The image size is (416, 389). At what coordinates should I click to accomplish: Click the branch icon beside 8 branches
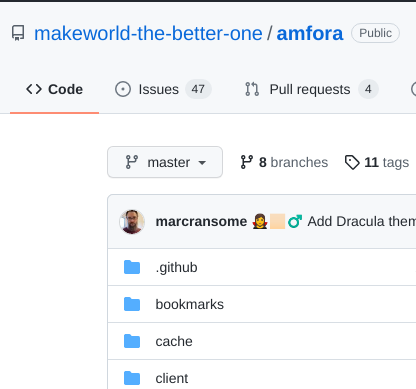247,162
